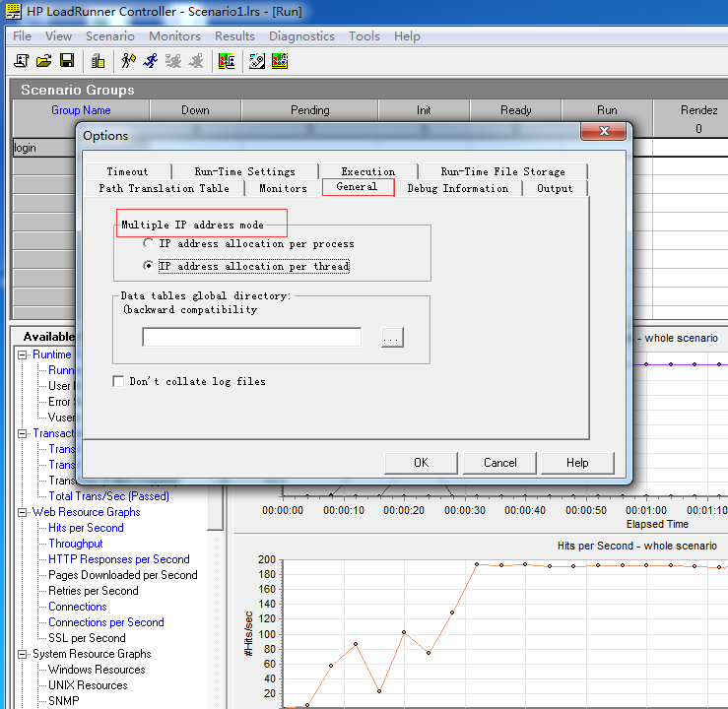Select Connections graph tree item

coord(78,607)
